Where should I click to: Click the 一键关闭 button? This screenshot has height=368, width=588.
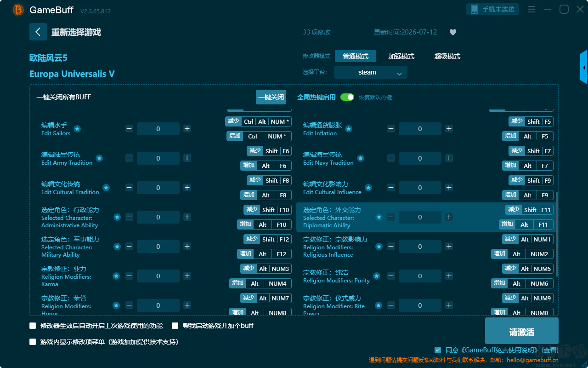click(271, 97)
